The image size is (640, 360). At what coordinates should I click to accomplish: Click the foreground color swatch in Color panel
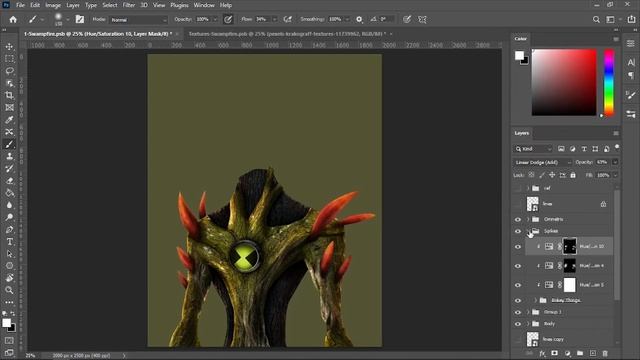pos(519,56)
